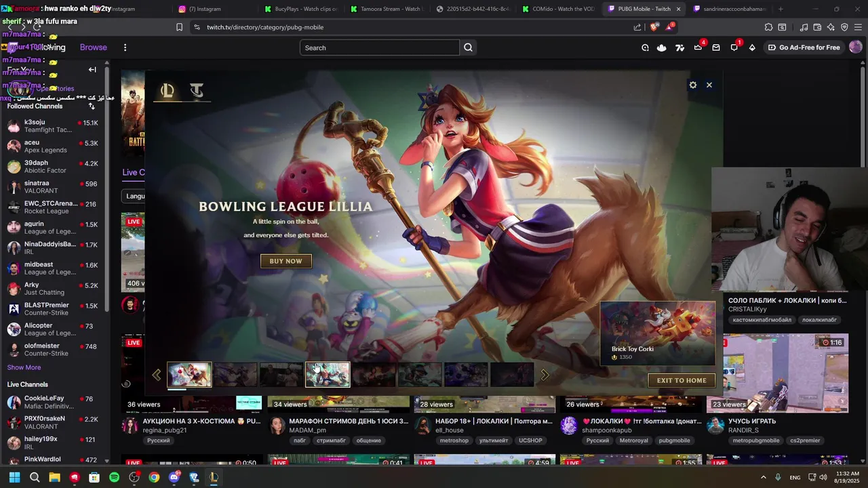Viewport: 868px width, 488px height.
Task: Open olofmeister Counter-Strike channel
Action: pos(53,350)
